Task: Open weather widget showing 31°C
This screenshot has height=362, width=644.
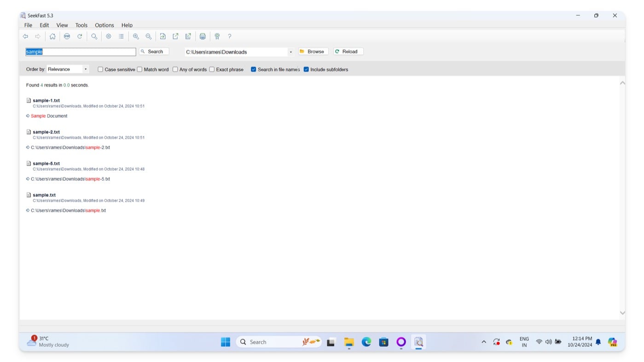Action: coord(48,341)
